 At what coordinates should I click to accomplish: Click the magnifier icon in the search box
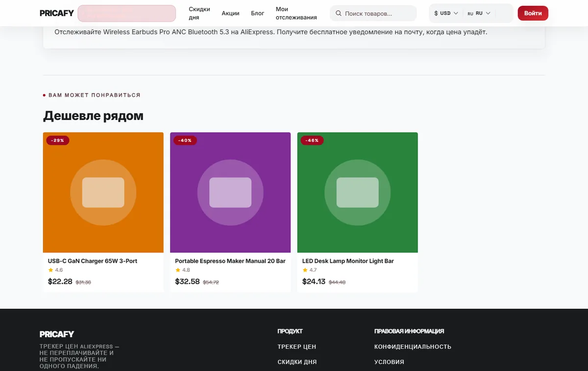coord(339,13)
